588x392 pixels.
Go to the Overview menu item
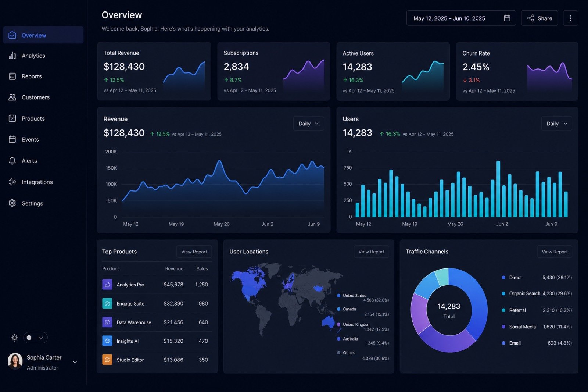pyautogui.click(x=43, y=35)
